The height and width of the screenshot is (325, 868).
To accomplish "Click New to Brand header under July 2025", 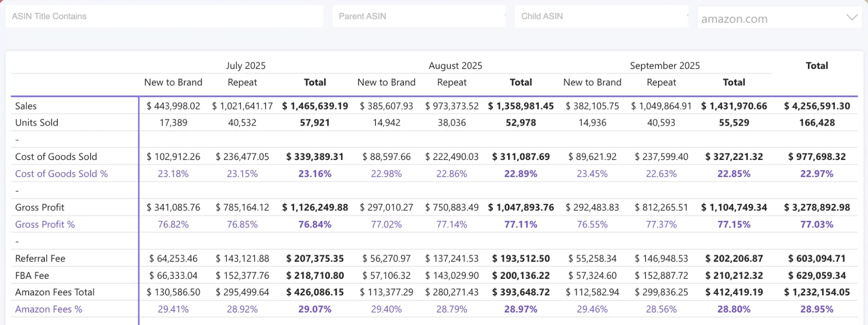I will coord(173,82).
